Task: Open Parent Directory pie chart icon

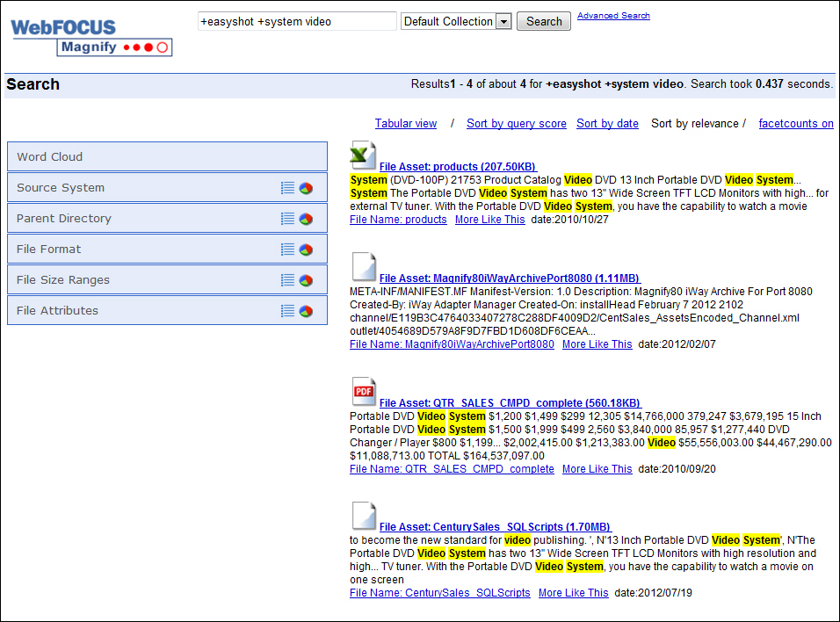Action: tap(306, 219)
